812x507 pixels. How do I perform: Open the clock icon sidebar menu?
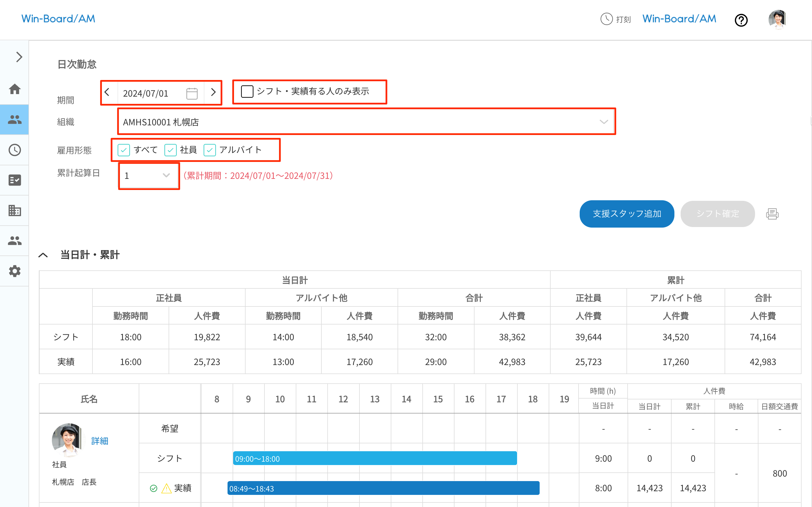14,150
